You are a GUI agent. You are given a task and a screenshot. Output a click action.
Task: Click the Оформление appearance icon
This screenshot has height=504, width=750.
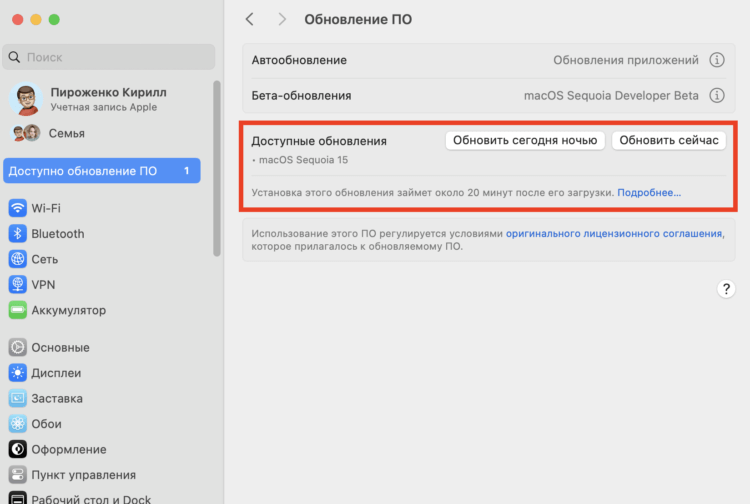(18, 449)
